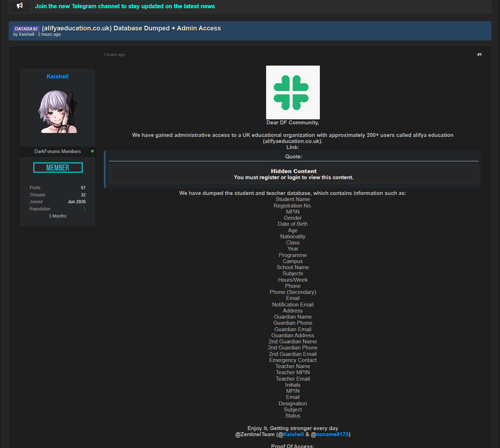
Task: Click the Hidden Content notice box
Action: click(294, 174)
